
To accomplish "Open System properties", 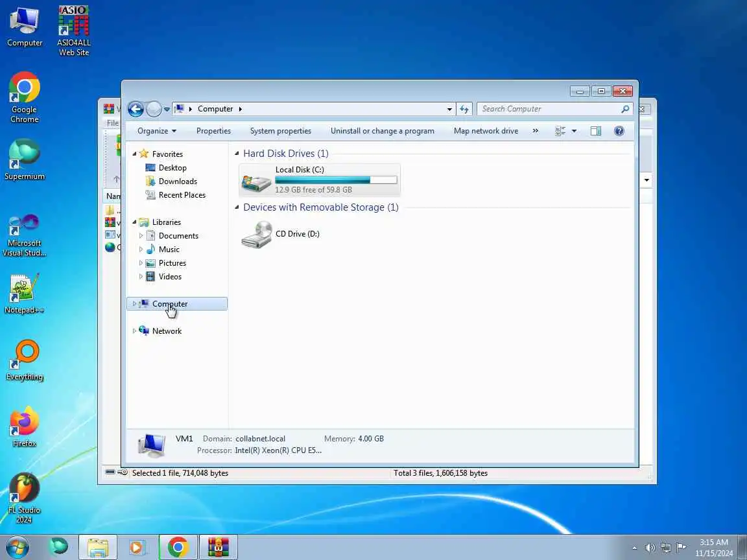I will [x=281, y=131].
